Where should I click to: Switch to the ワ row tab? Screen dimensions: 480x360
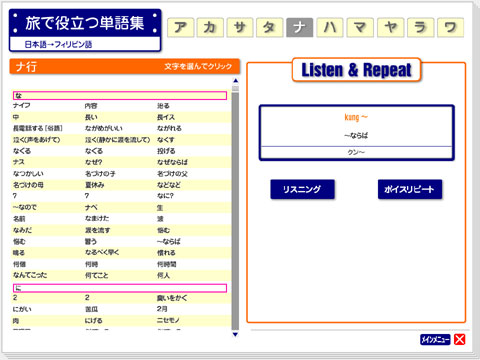click(x=451, y=27)
